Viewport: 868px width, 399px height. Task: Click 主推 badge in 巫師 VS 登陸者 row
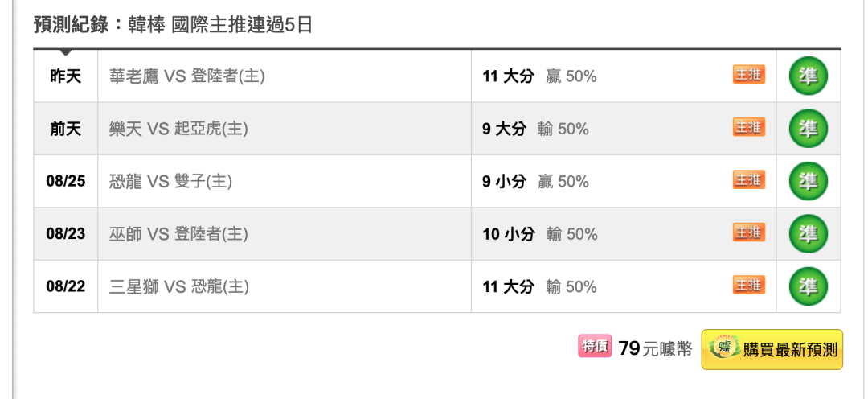[x=749, y=232]
